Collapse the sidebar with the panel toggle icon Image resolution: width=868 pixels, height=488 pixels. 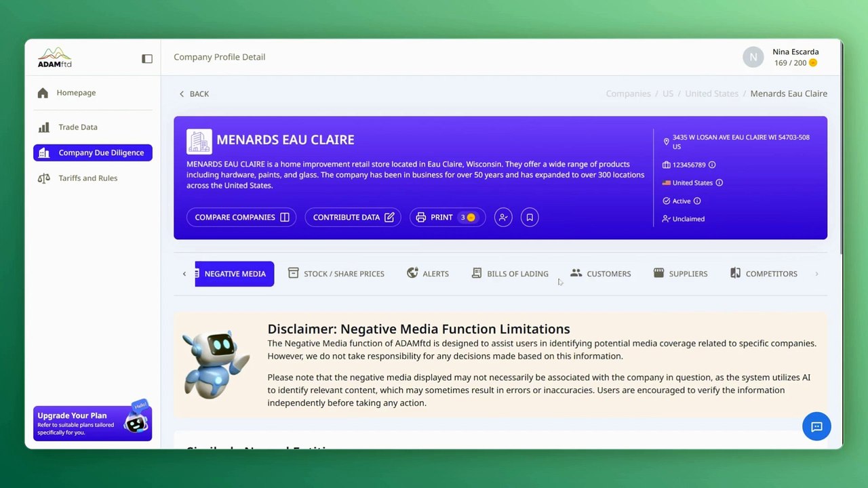click(x=147, y=59)
